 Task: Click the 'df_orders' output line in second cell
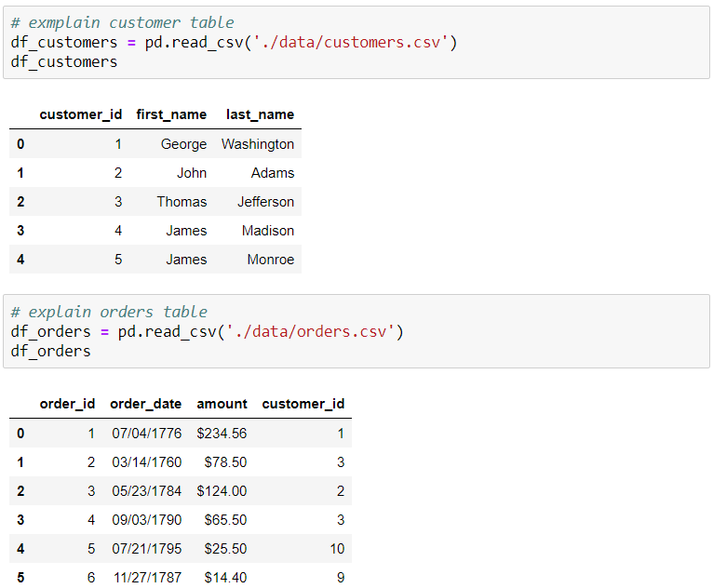pos(51,352)
